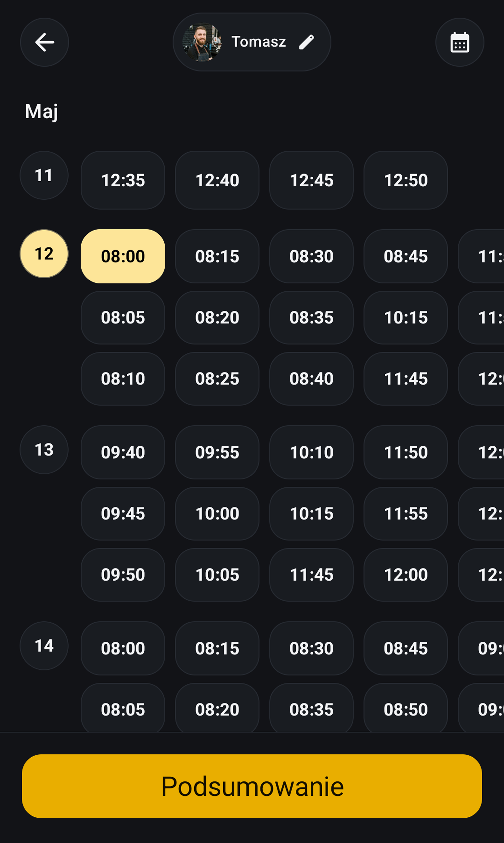The height and width of the screenshot is (843, 504).
Task: Tap Tomasz's barber profile photo
Action: tap(202, 42)
